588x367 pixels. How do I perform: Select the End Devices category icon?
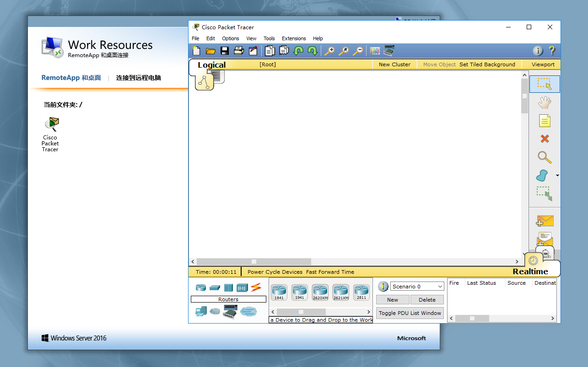(x=201, y=312)
